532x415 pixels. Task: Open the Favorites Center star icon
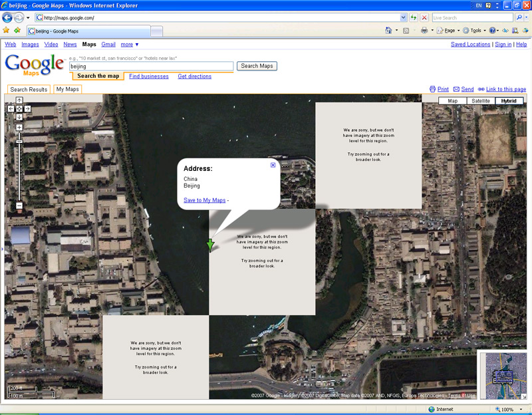(6, 31)
